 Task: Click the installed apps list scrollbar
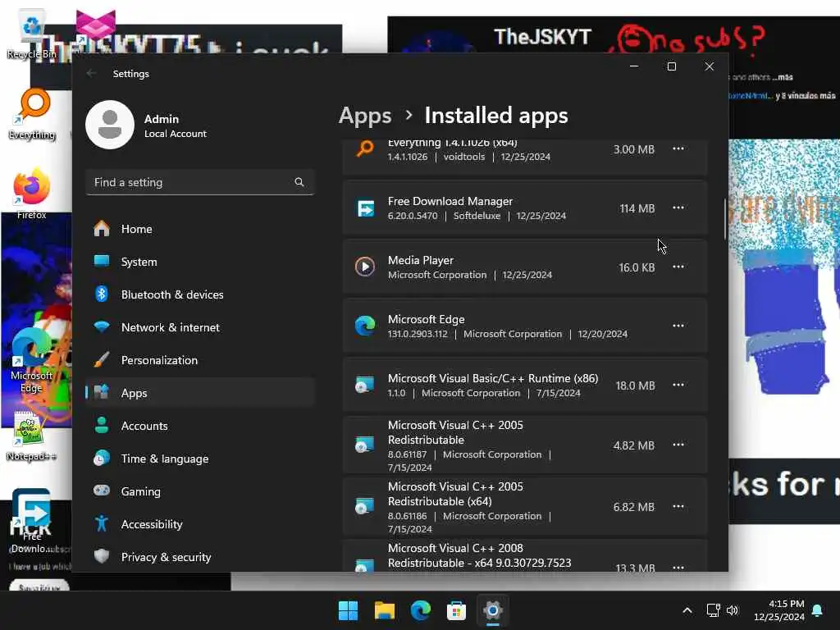coord(725,219)
